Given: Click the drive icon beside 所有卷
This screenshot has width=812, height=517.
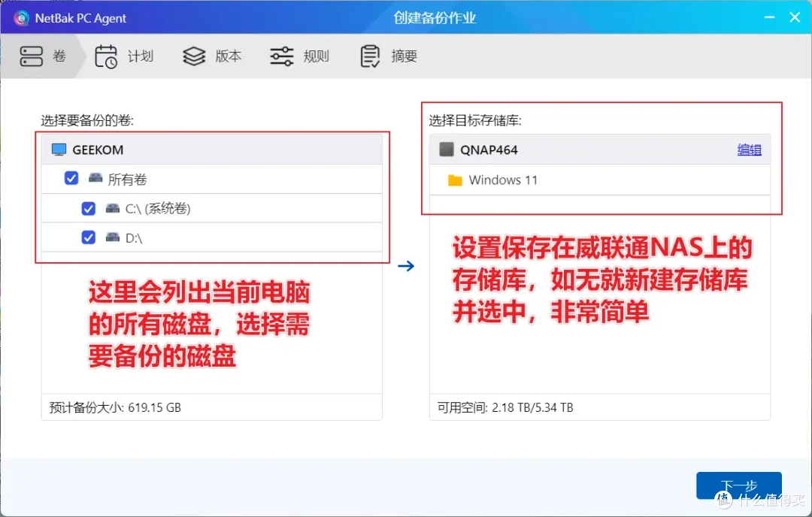Looking at the screenshot, I should (95, 178).
